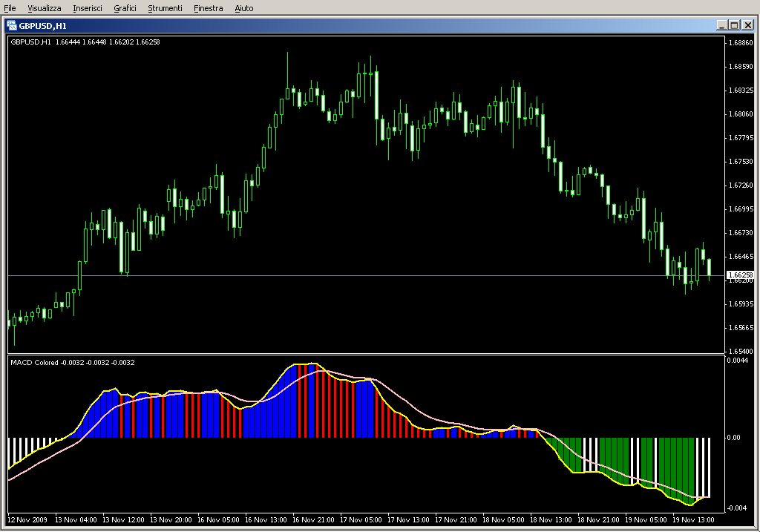
Task: Click the 1.66730 price axis label
Action: point(741,232)
